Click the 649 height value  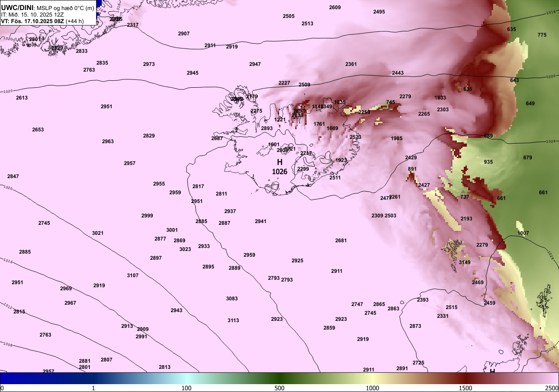tap(530, 103)
